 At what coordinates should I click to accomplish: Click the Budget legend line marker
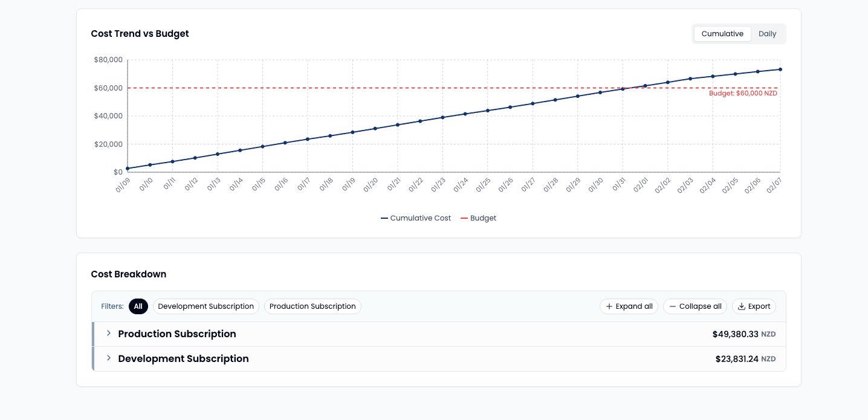pyautogui.click(x=464, y=218)
